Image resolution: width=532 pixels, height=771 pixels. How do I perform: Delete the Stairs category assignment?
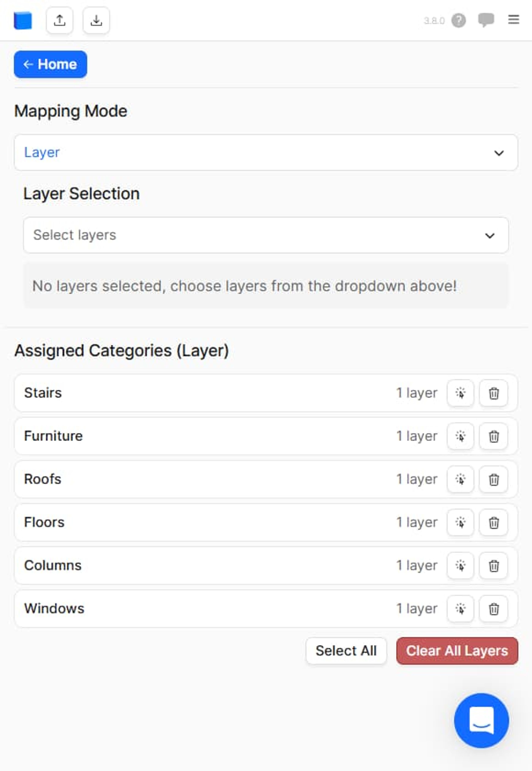pos(494,393)
